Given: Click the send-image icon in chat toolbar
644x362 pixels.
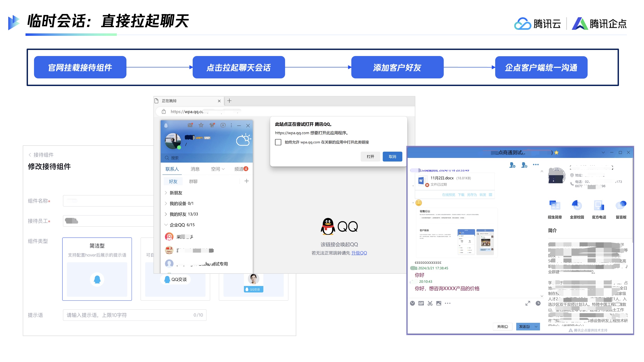Looking at the screenshot, I should point(439,303).
